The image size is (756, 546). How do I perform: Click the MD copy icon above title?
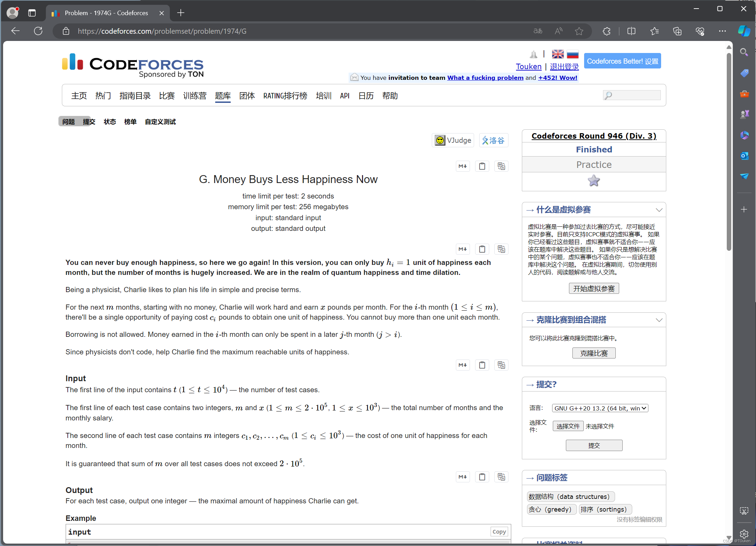462,166
